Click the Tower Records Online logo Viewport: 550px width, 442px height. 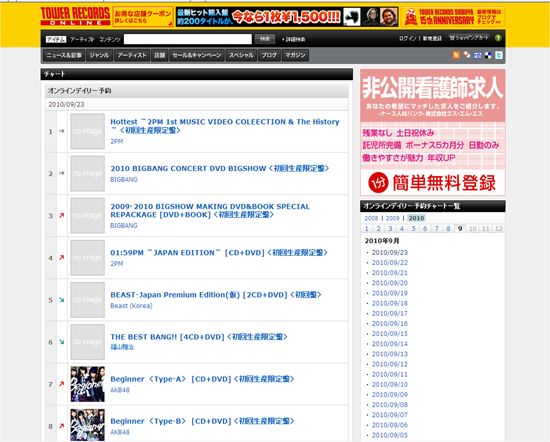tap(75, 16)
